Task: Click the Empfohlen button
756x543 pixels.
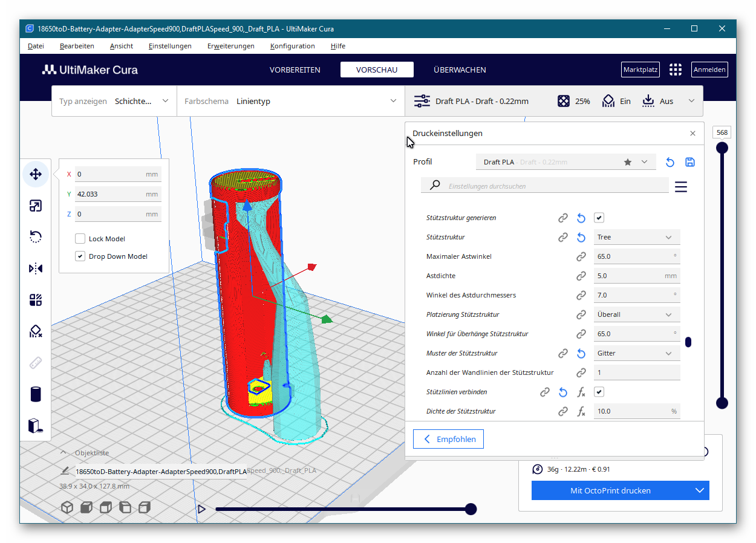Action: 448,439
